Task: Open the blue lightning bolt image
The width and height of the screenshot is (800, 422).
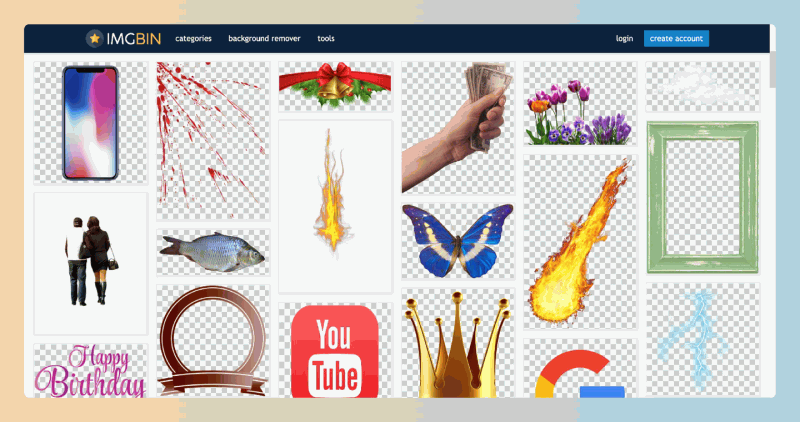Action: point(703,340)
